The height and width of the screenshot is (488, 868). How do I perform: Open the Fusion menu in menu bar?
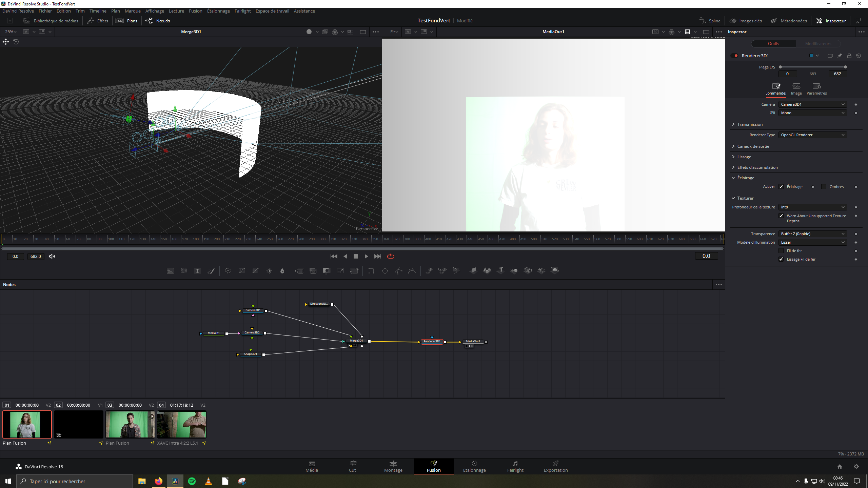195,11
